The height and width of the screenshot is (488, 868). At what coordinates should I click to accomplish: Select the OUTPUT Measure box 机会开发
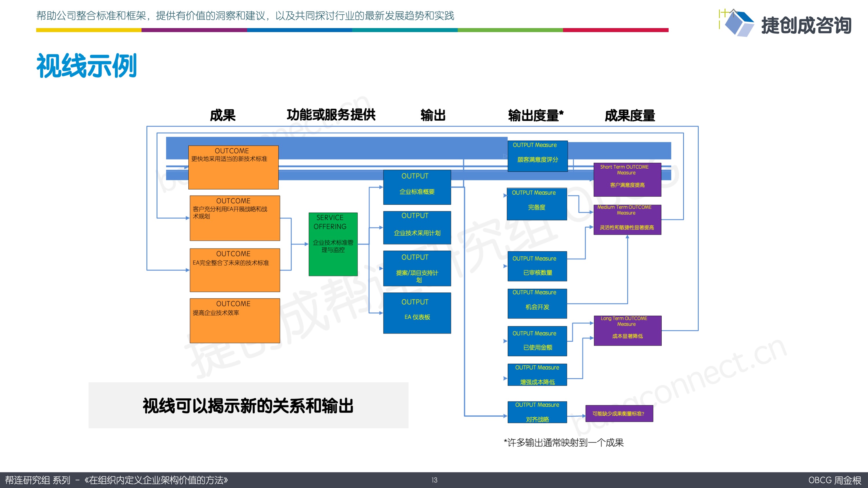point(537,303)
